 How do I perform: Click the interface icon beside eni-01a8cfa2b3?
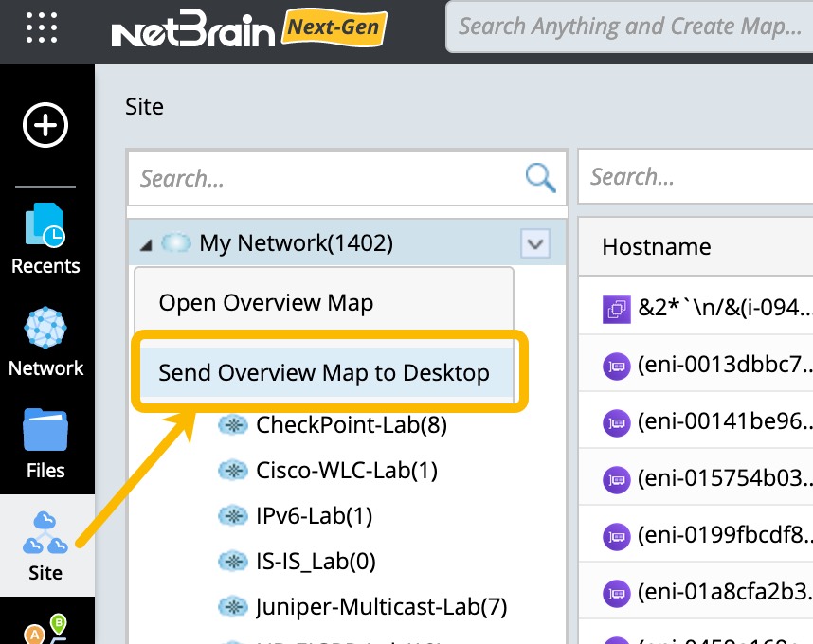click(x=617, y=594)
